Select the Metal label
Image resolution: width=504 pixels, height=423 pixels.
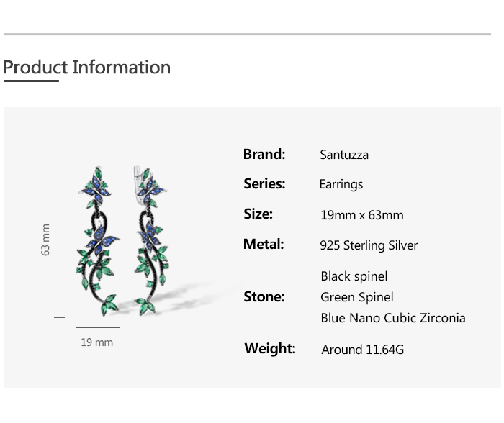pos(264,244)
